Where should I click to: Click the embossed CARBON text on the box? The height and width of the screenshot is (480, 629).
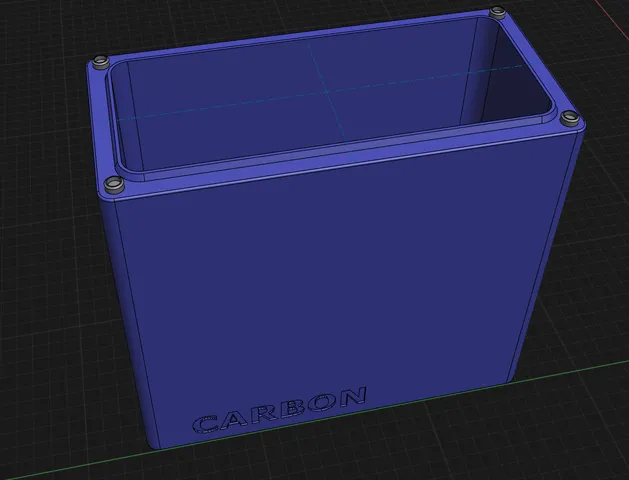coord(280,411)
